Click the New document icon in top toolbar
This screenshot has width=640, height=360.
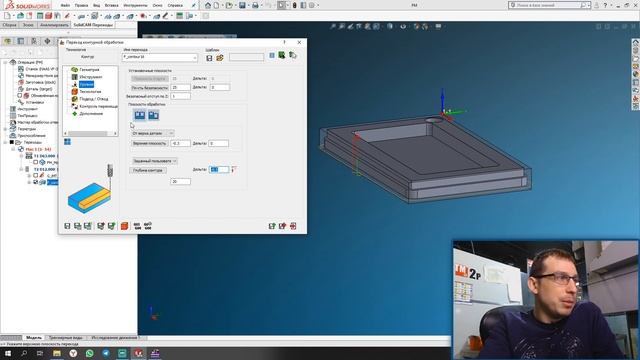[217, 5]
